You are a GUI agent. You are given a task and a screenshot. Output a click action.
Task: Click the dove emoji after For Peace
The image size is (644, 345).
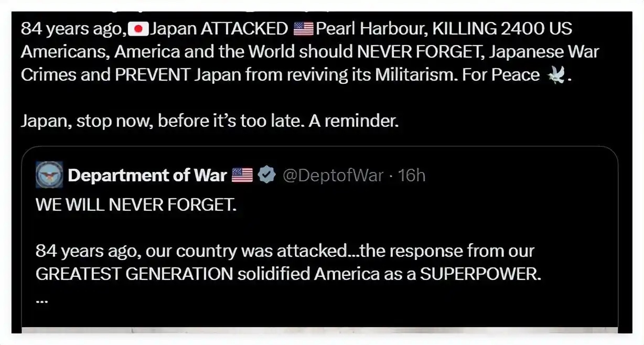coord(556,76)
